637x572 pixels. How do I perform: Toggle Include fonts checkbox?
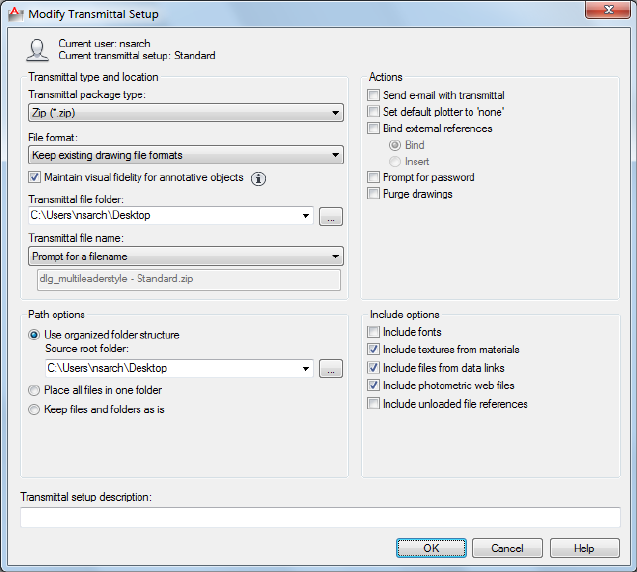pos(374,332)
